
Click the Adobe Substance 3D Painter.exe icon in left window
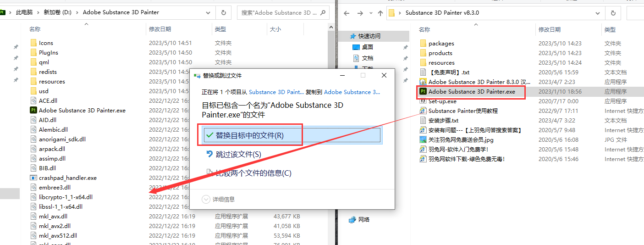click(33, 110)
